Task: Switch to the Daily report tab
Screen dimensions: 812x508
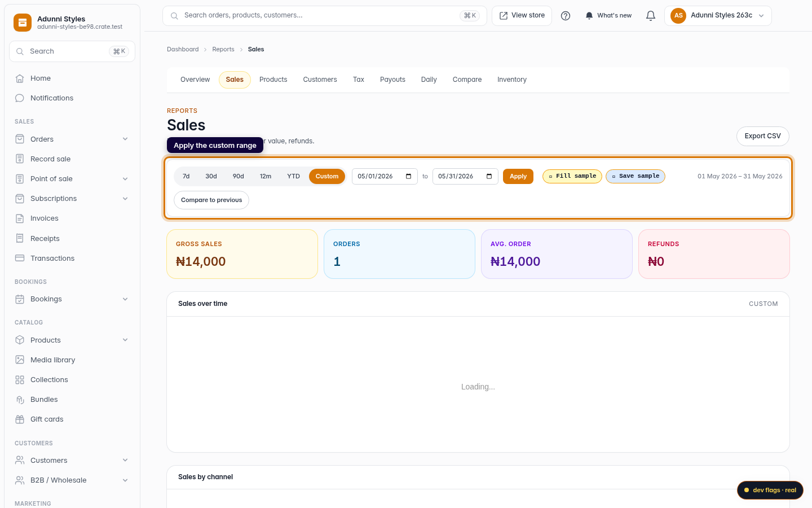Action: pyautogui.click(x=429, y=80)
